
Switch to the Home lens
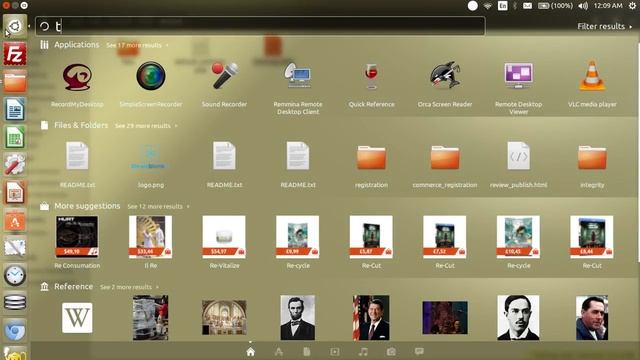click(250, 351)
